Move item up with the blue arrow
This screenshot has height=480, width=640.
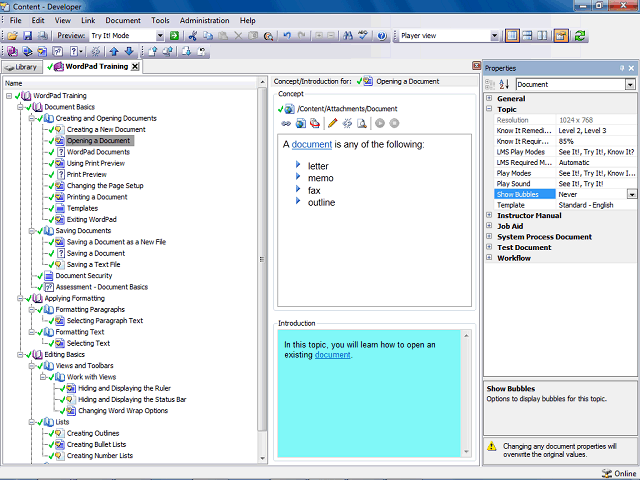[114, 51]
